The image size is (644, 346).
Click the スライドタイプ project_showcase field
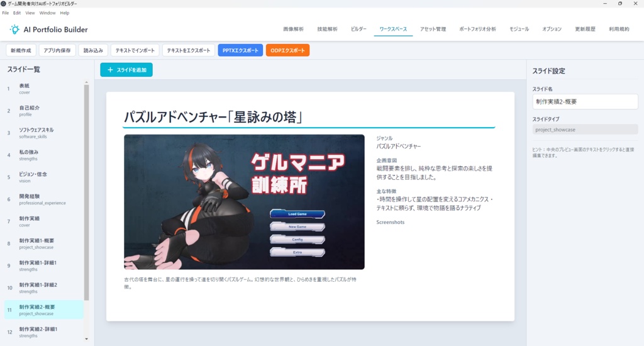585,130
